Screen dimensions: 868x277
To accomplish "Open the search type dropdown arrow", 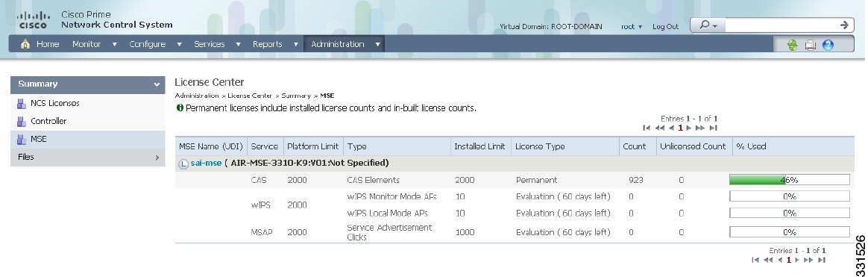I will pyautogui.click(x=714, y=25).
